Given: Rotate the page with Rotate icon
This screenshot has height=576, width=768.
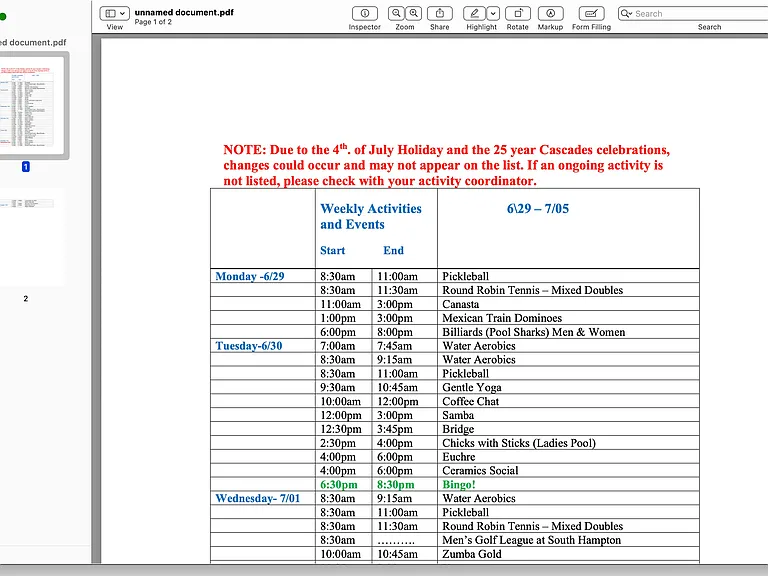Looking at the screenshot, I should pos(518,13).
